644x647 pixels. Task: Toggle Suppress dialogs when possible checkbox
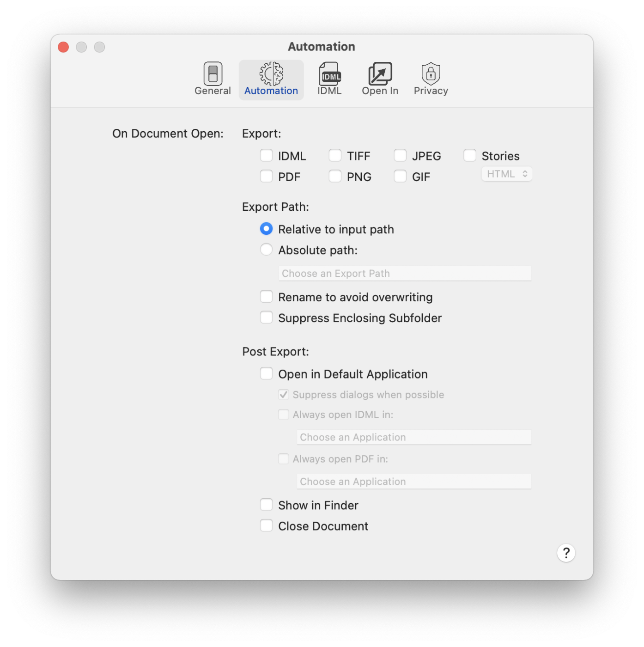click(284, 395)
